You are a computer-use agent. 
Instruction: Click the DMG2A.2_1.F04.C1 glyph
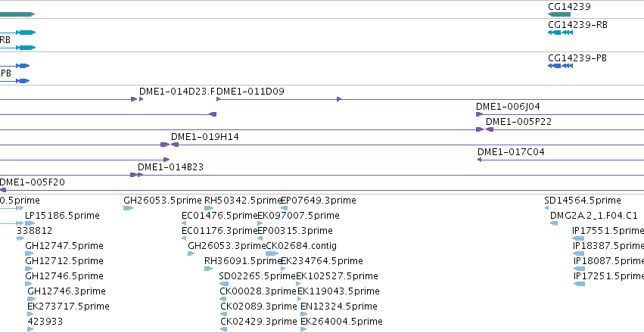point(554,223)
